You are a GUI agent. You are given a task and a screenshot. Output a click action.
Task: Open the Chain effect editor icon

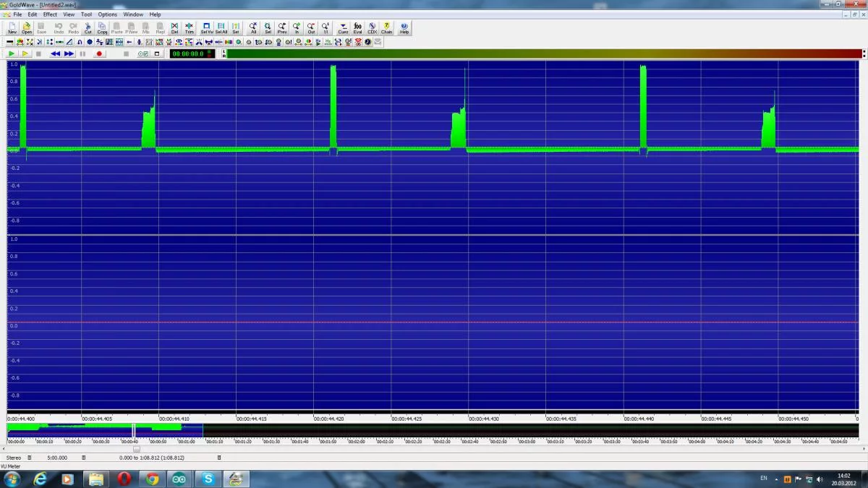click(387, 28)
